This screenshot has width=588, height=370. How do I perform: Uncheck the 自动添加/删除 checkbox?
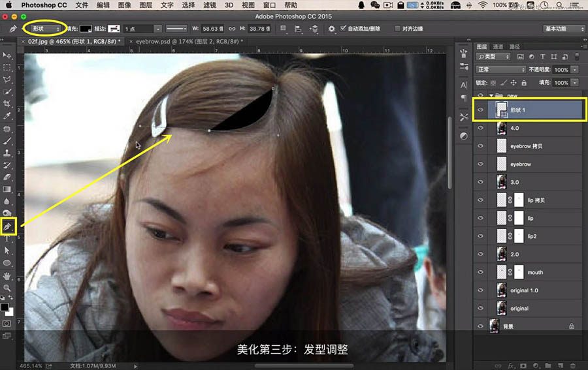point(343,28)
